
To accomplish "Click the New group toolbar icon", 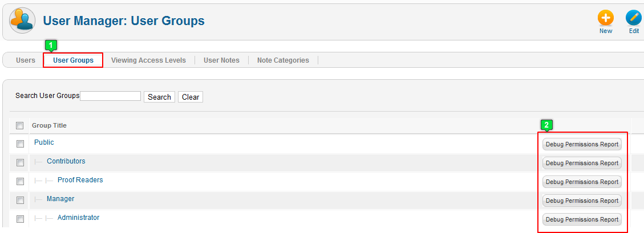I will (x=605, y=18).
